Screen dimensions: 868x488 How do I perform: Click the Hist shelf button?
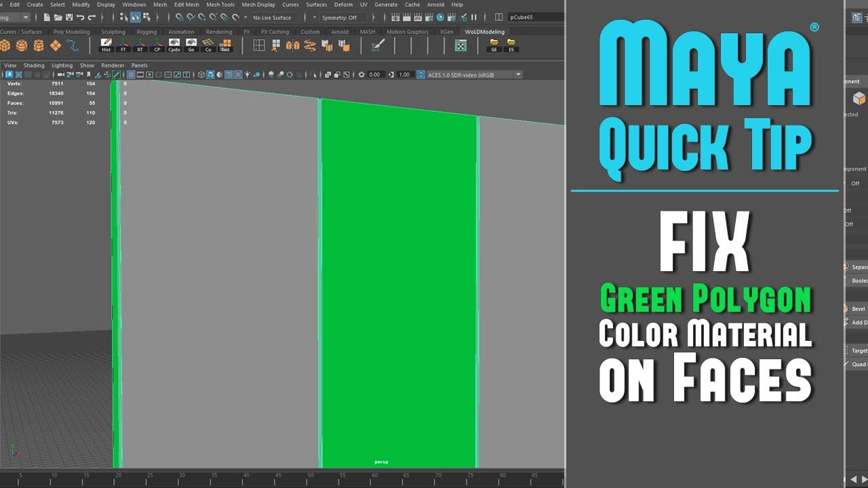[106, 45]
